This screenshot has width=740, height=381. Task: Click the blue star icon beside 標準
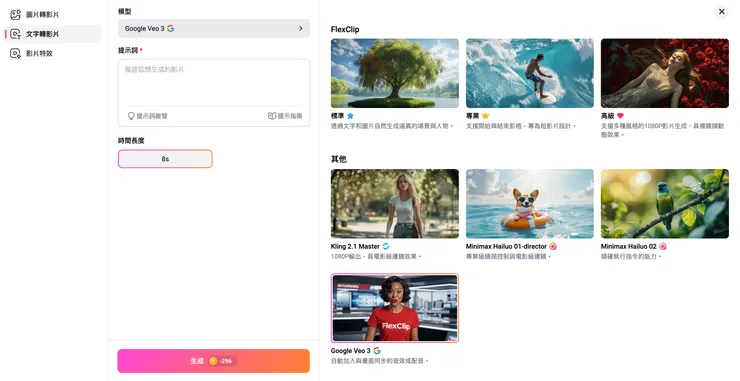tap(350, 116)
